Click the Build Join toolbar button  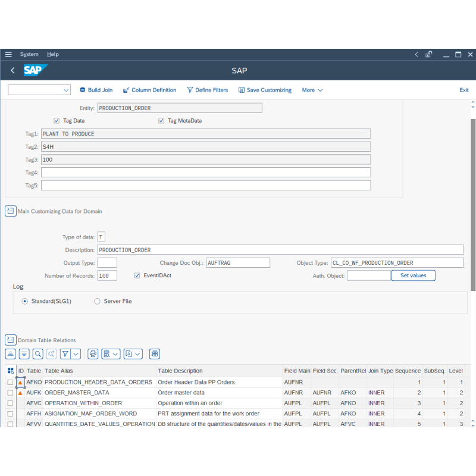tap(96, 90)
